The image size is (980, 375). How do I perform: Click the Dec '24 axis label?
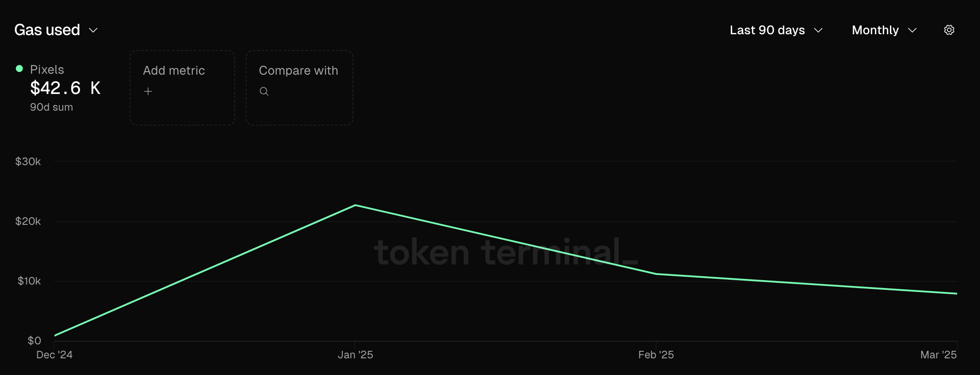(x=54, y=355)
